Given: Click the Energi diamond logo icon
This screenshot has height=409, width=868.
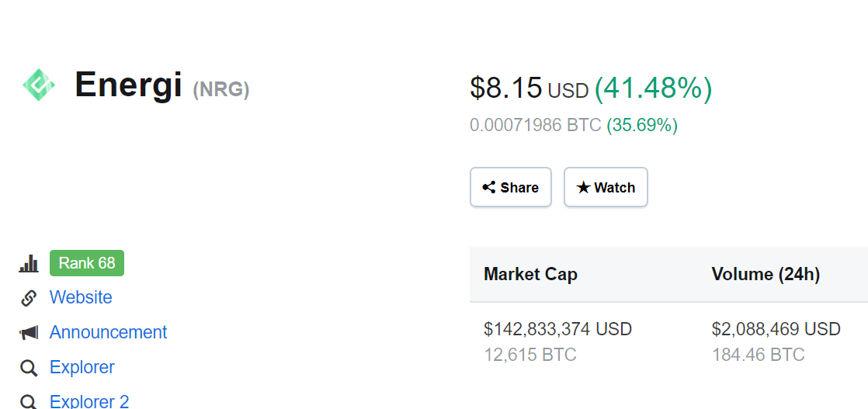Looking at the screenshot, I should pos(39,85).
